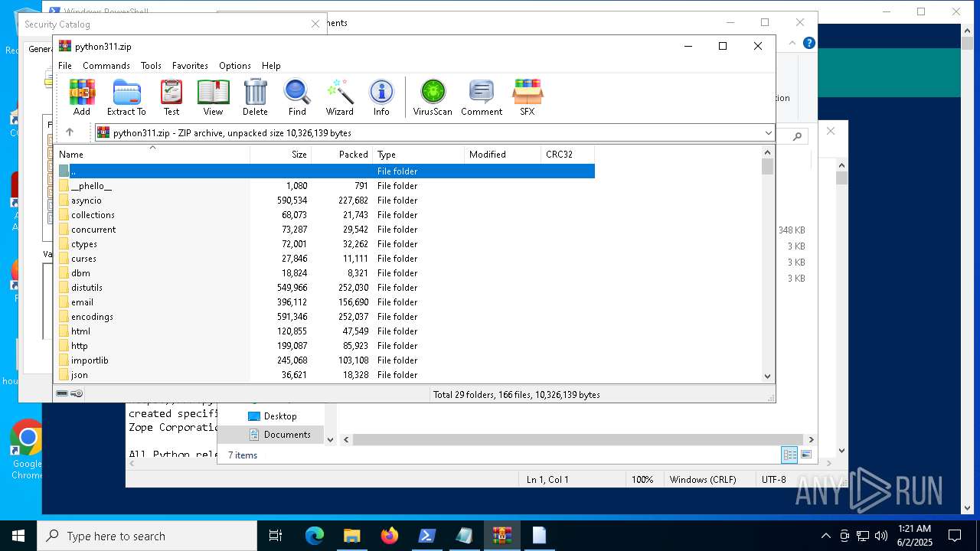This screenshot has height=551, width=980.
Task: Select the dbm folder name
Action: pyautogui.click(x=80, y=273)
